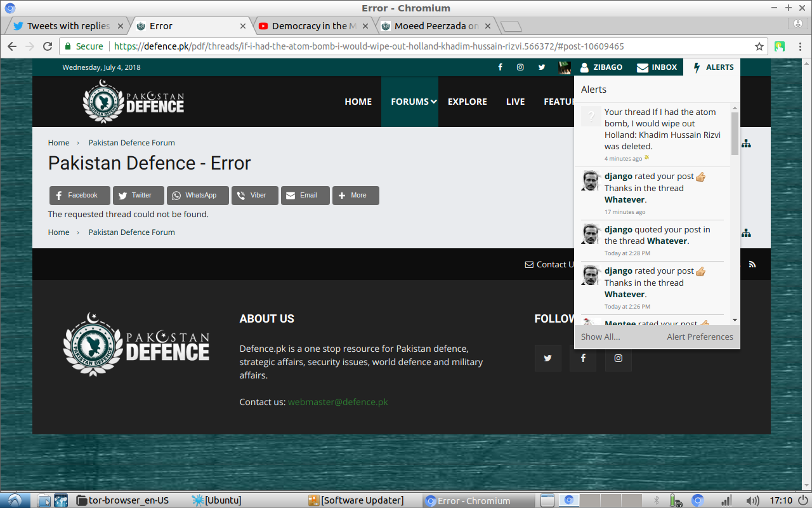812x508 pixels.
Task: Click the lower Pakistan Defence Forum breadcrumb
Action: [x=132, y=232]
